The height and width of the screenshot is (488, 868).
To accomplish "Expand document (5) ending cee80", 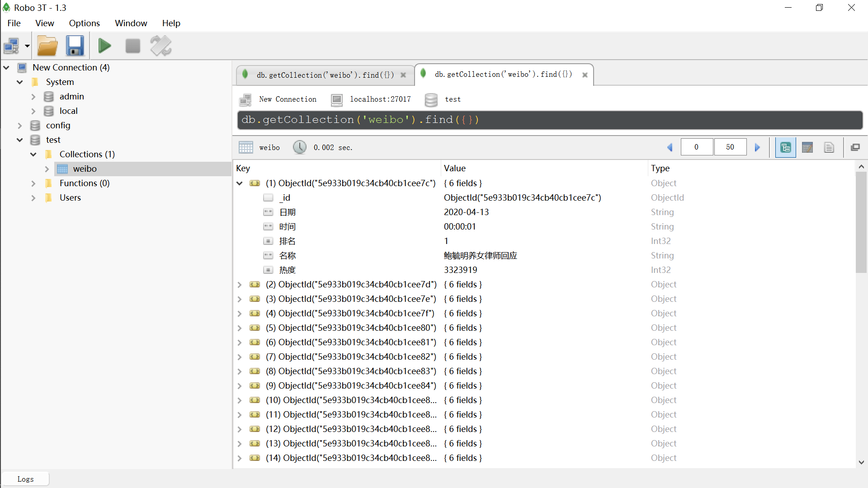I will [x=240, y=328].
